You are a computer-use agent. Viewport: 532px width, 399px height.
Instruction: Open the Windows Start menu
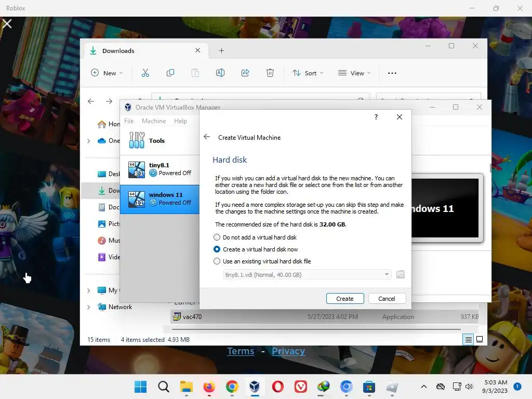(140, 387)
